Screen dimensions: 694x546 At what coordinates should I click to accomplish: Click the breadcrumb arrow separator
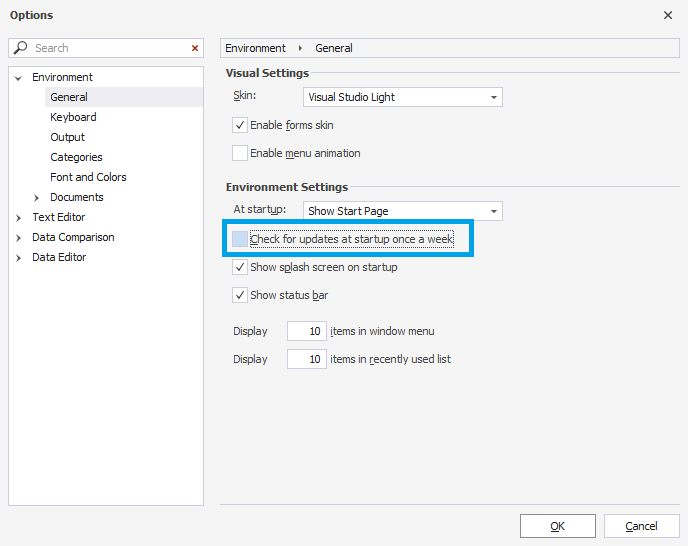pyautogui.click(x=300, y=48)
